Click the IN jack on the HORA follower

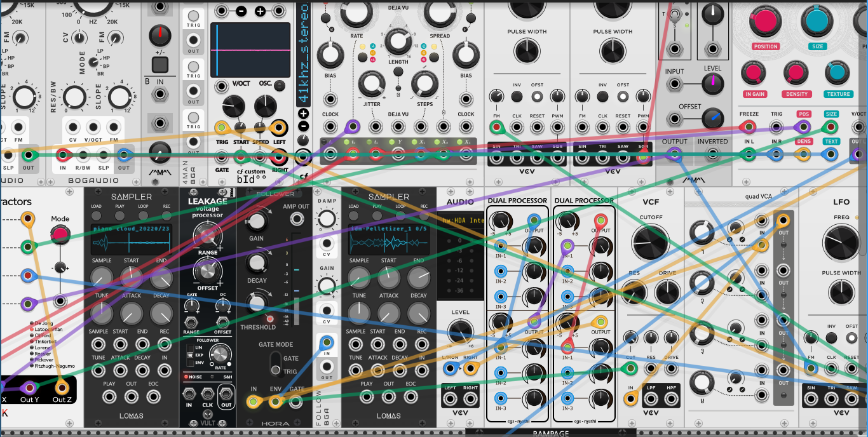(254, 401)
